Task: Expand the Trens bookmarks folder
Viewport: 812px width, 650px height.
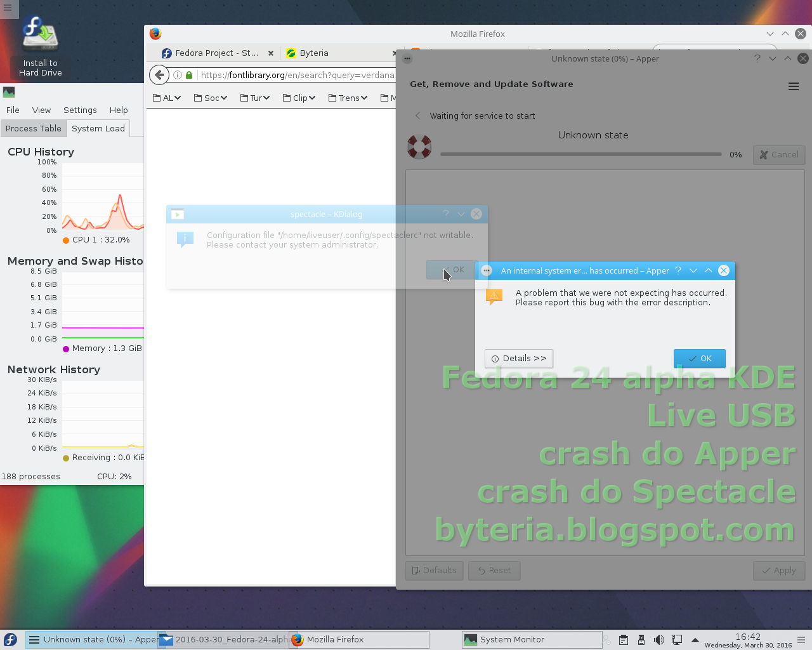Action: point(348,98)
